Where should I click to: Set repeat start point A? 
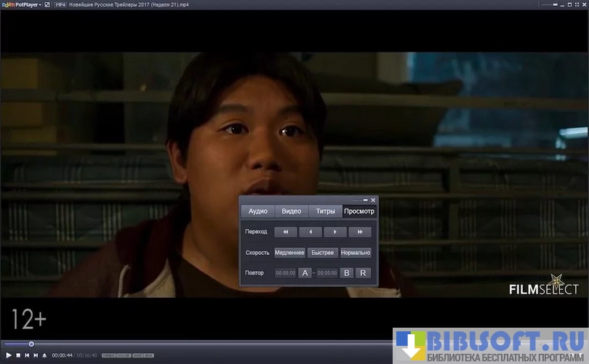(x=305, y=273)
